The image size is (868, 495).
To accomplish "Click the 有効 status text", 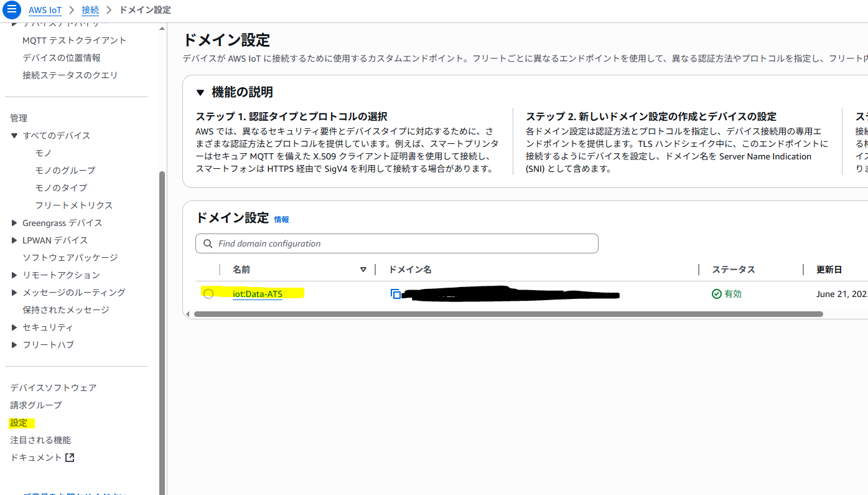I will [733, 294].
